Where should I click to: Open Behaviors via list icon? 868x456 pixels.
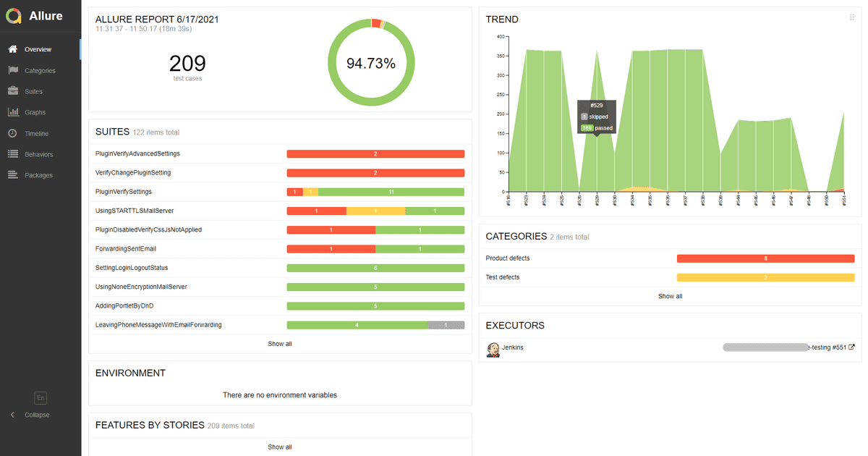12,154
